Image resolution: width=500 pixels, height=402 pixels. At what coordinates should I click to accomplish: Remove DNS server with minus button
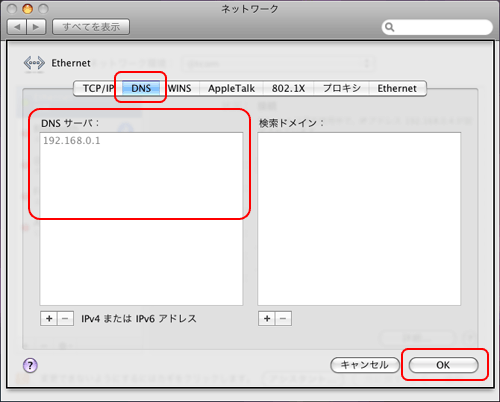point(65,319)
